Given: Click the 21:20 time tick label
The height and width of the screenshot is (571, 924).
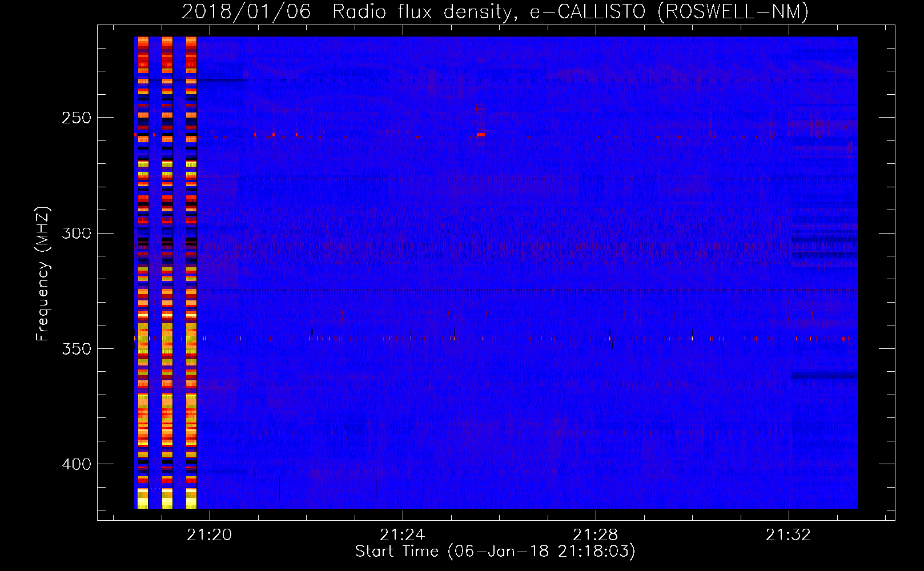Looking at the screenshot, I should pyautogui.click(x=210, y=535).
